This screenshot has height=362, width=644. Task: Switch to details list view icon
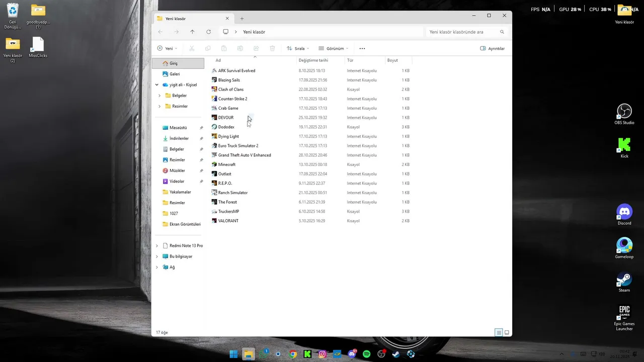[499, 332]
